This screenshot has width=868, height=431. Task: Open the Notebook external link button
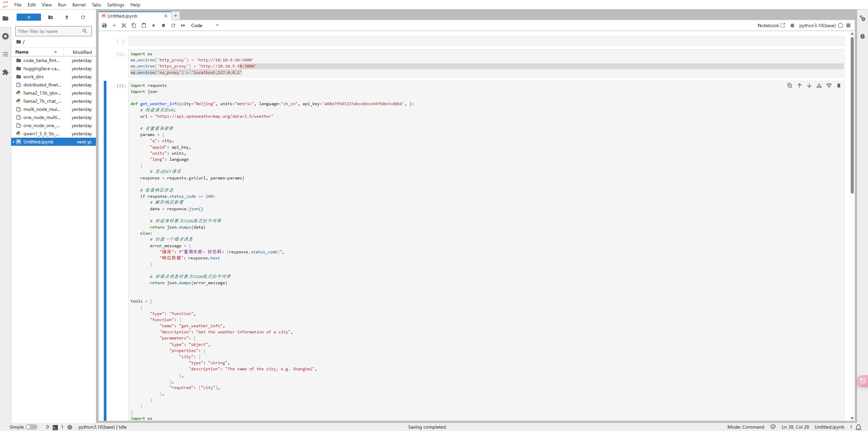coord(771,25)
